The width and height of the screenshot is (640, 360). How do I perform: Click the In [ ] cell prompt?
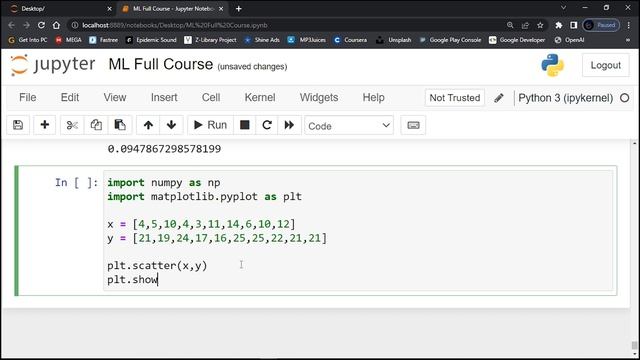click(x=77, y=183)
